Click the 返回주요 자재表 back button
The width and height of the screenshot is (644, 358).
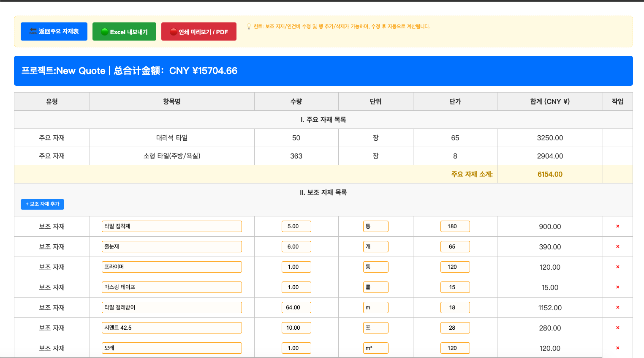[54, 31]
